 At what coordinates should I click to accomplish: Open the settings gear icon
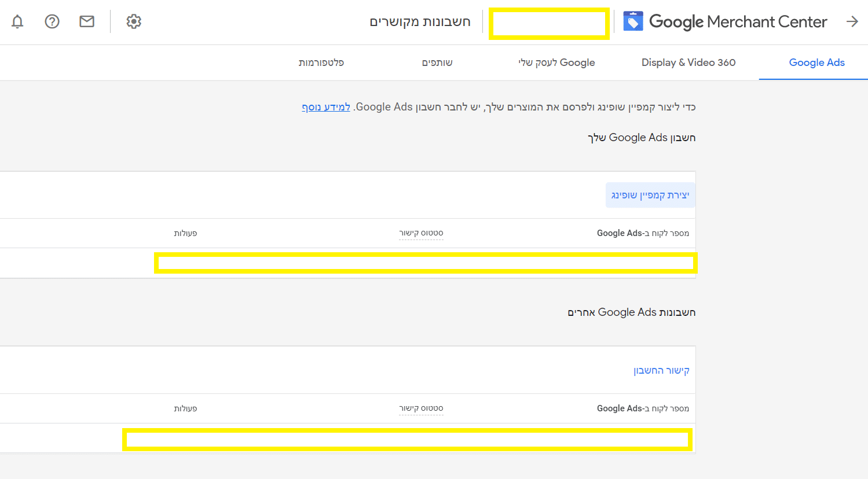coord(134,22)
